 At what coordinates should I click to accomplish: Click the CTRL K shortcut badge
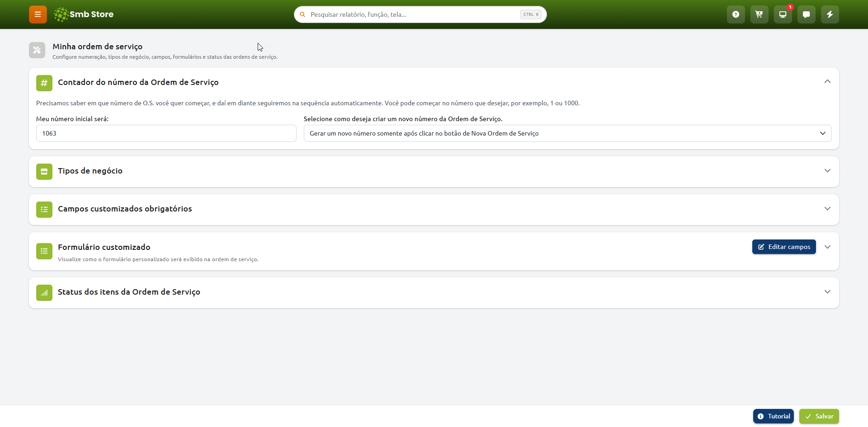pos(531,14)
